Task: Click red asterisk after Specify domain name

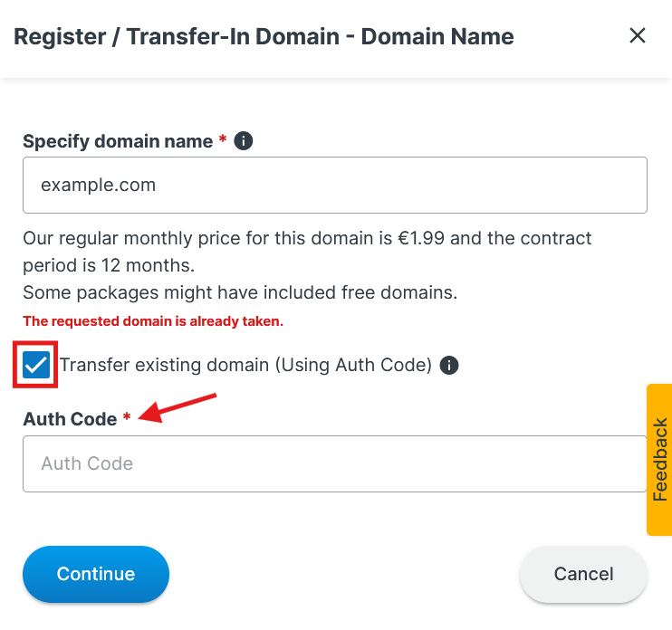Action: click(x=223, y=140)
